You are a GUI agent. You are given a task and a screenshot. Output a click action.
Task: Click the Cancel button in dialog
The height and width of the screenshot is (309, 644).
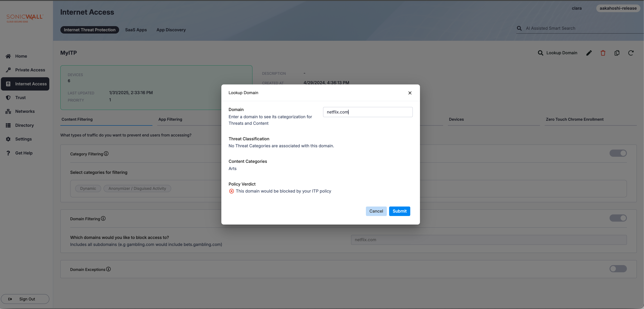pyautogui.click(x=376, y=211)
